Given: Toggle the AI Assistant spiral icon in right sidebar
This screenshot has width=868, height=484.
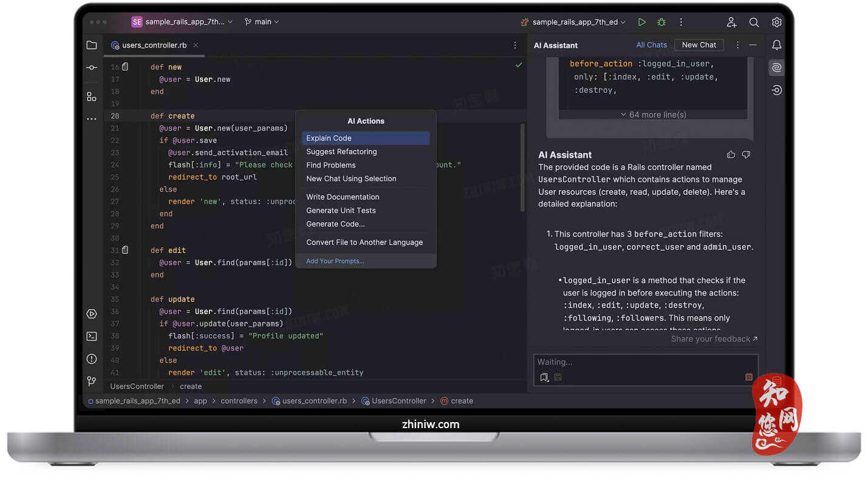Looking at the screenshot, I should (x=776, y=67).
